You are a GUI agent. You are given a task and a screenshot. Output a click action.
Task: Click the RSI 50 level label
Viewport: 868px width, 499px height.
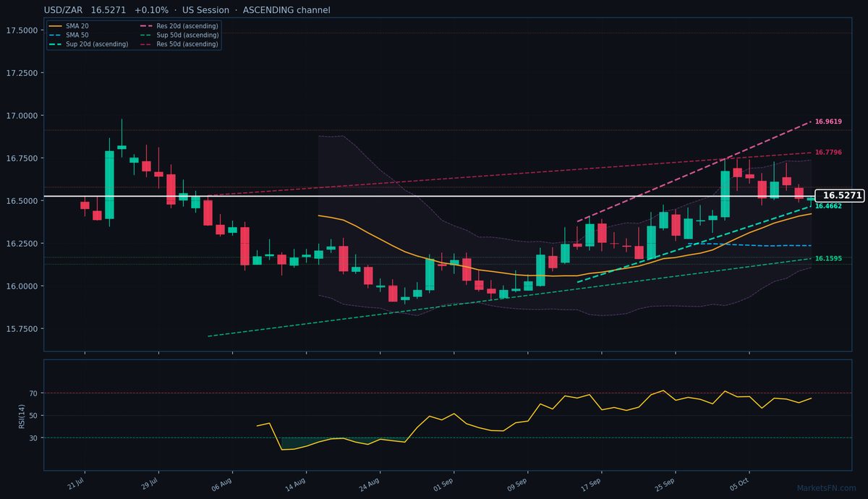(34, 416)
